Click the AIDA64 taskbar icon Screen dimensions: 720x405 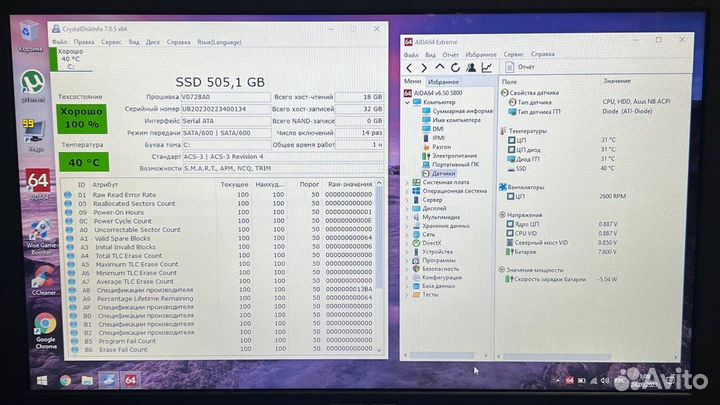click(x=130, y=380)
